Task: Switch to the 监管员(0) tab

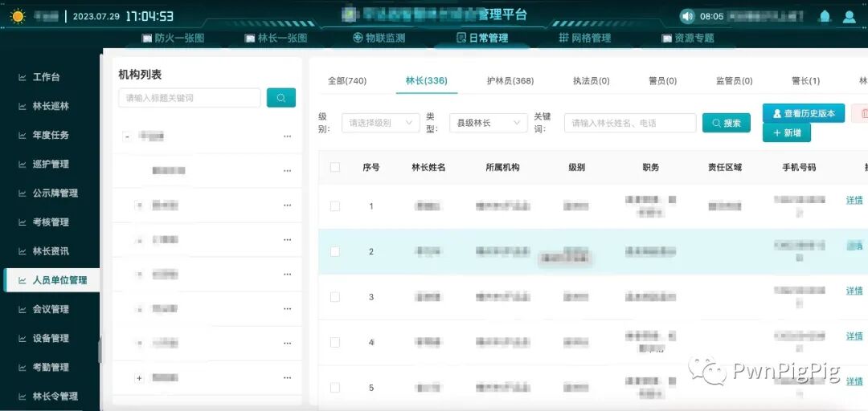Action: coord(734,81)
